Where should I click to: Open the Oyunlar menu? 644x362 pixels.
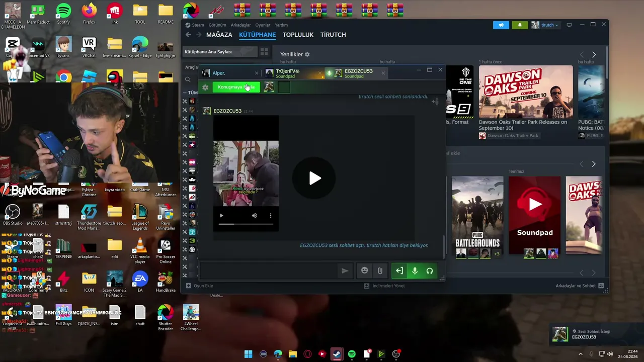pyautogui.click(x=263, y=25)
